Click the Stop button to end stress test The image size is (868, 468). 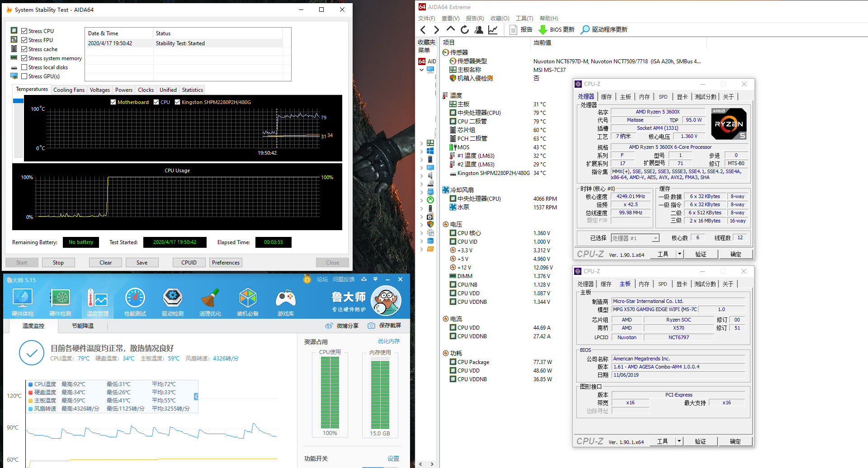58,262
